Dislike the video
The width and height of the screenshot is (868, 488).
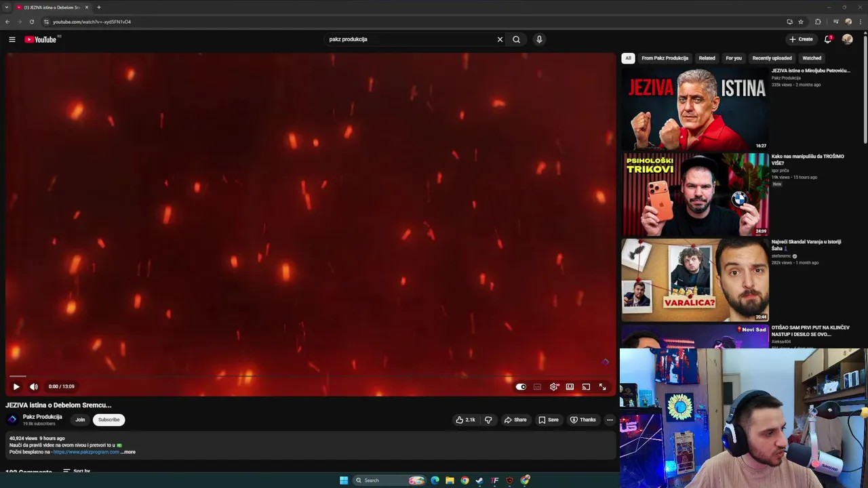click(488, 420)
